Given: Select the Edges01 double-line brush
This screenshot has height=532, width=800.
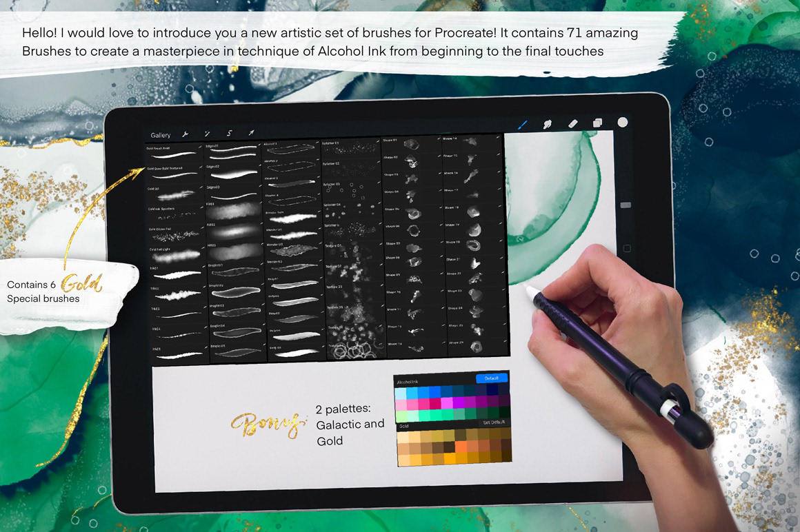Looking at the screenshot, I should [x=232, y=152].
